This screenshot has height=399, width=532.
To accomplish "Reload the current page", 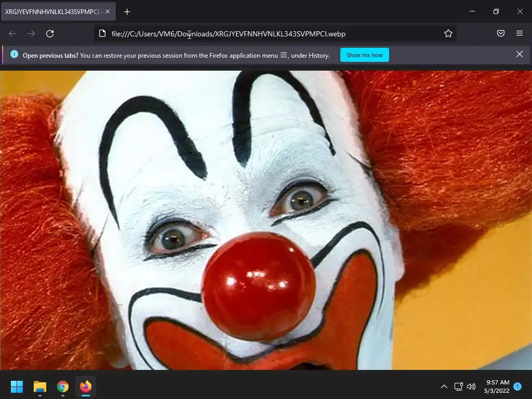I will click(50, 34).
